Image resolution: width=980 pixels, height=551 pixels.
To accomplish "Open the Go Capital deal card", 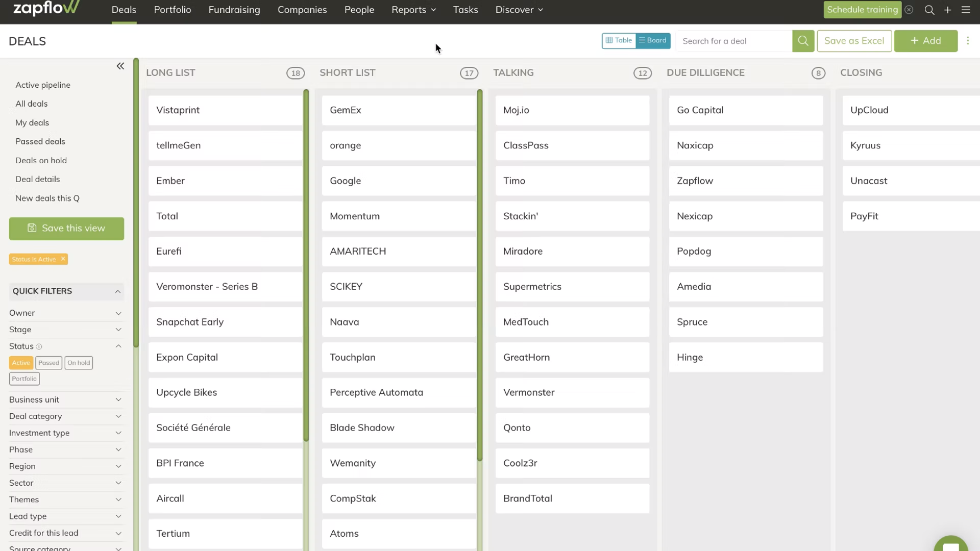I will (746, 110).
